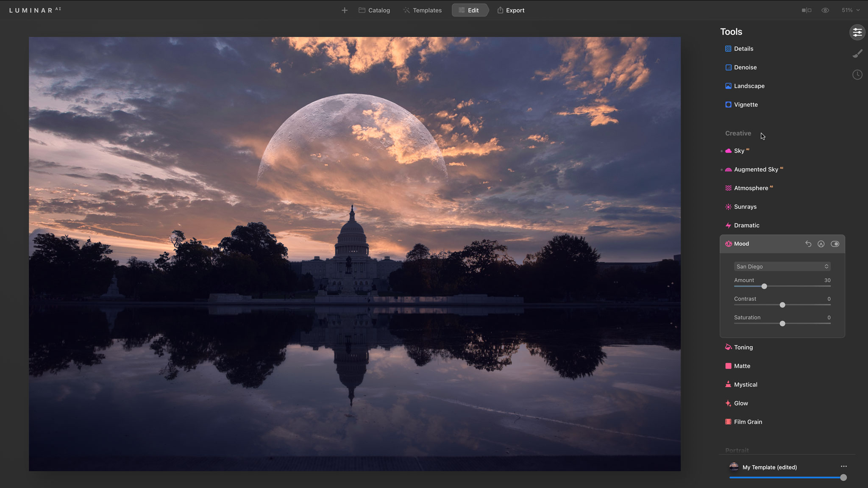The width and height of the screenshot is (868, 488).
Task: Select the Sunrays tool icon
Action: click(728, 206)
